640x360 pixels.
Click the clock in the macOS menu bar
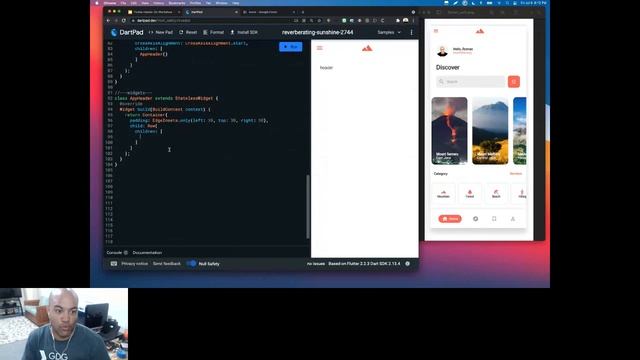(x=534, y=3)
